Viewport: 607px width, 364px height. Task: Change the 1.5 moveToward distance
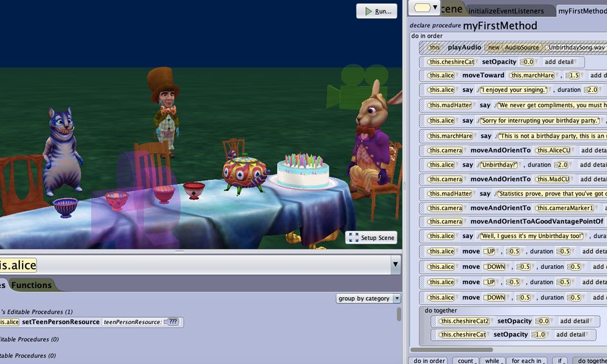573,75
